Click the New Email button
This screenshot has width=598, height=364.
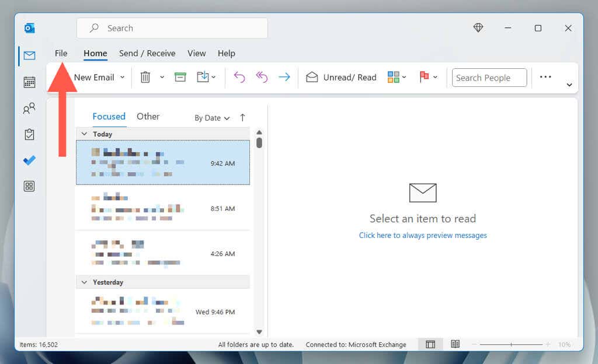(x=93, y=78)
